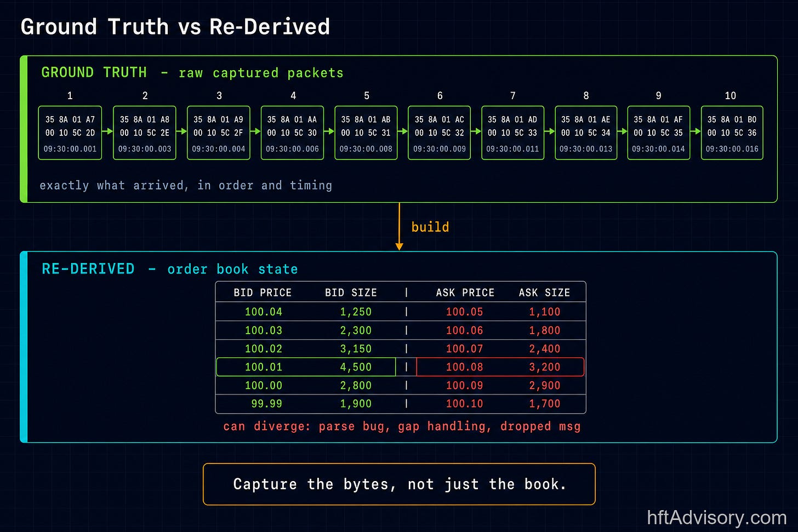Viewport: 798px width, 532px height.
Task: Click the orange "build" label
Action: point(430,227)
